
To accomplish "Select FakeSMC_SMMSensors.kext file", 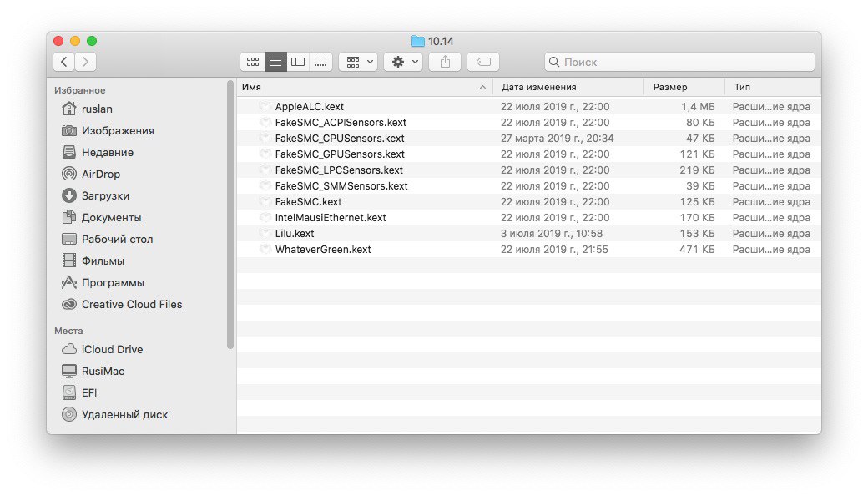I will click(341, 186).
